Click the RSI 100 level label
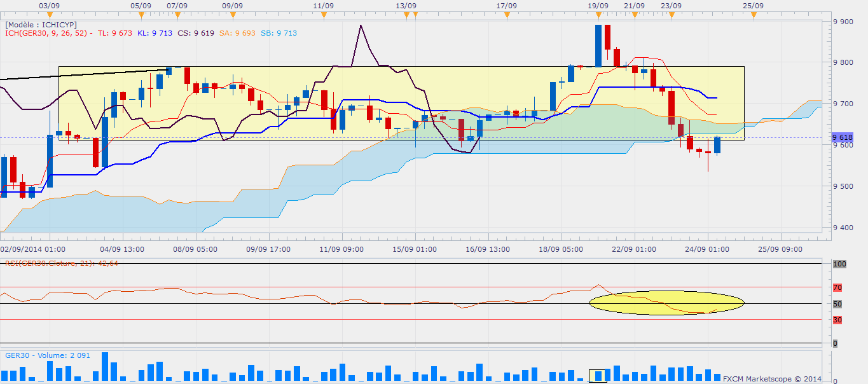Screen dimensions: 868x384 point(839,263)
